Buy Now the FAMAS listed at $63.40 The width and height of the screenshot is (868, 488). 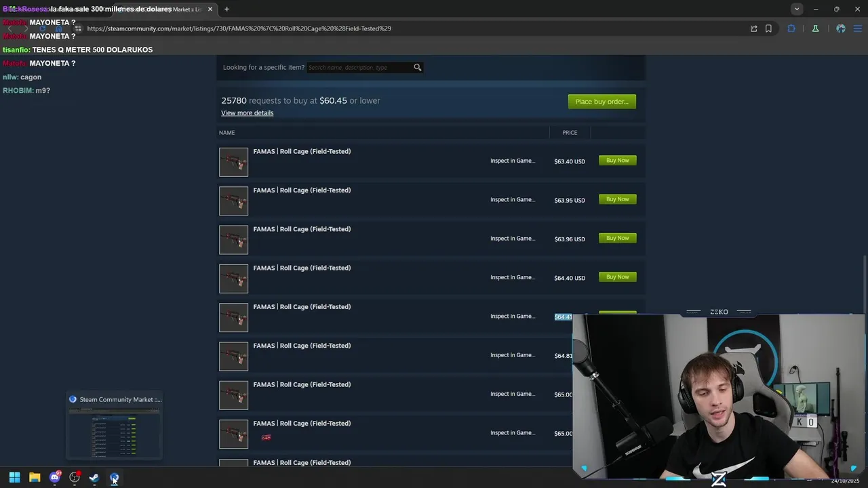tap(617, 161)
